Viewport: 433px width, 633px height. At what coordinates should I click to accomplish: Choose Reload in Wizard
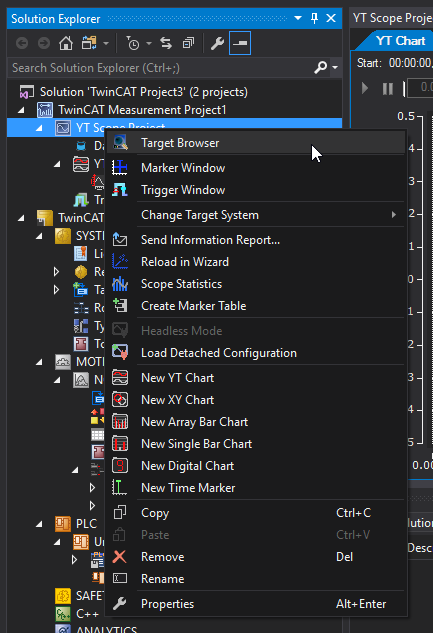tap(255, 262)
